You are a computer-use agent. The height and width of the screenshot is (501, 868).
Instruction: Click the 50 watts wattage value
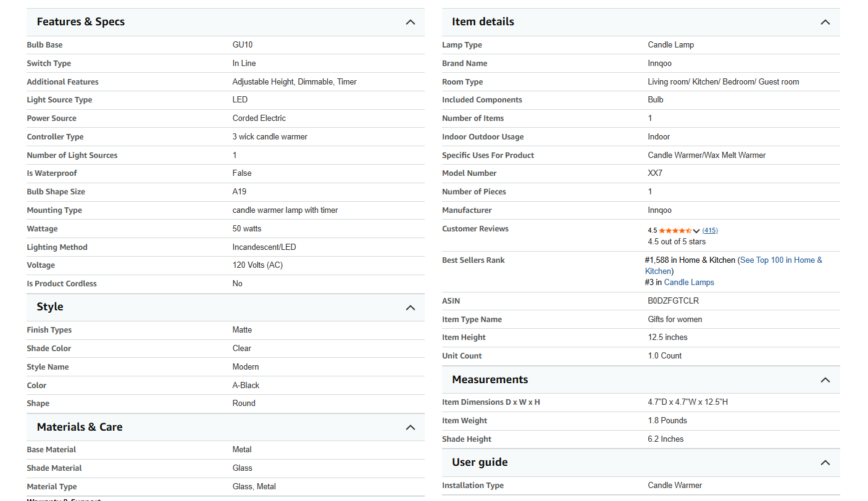coord(247,229)
